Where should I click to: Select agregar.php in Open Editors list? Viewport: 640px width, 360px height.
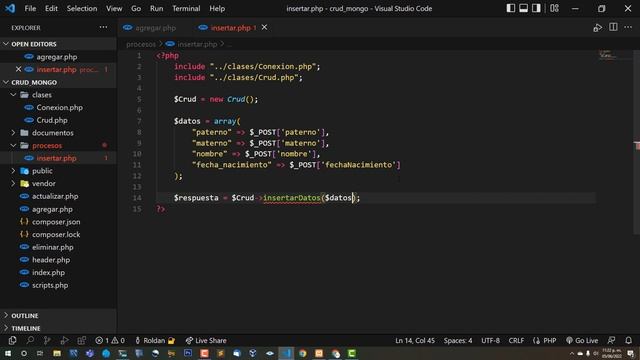(58, 57)
